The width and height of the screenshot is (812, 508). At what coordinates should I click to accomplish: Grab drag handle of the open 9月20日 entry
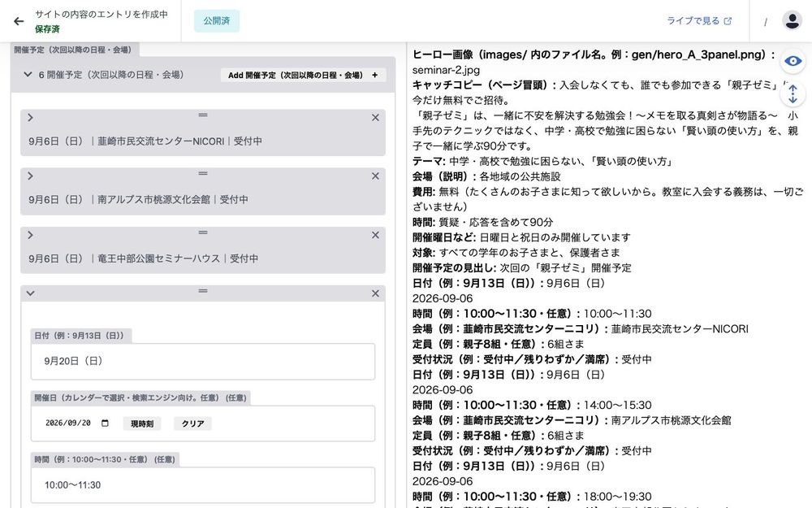203,291
